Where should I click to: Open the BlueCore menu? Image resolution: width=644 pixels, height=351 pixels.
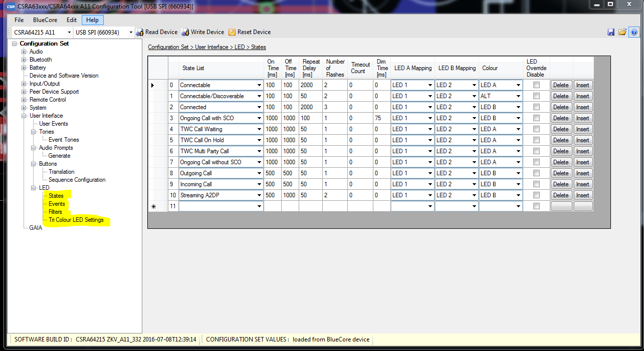coord(45,20)
